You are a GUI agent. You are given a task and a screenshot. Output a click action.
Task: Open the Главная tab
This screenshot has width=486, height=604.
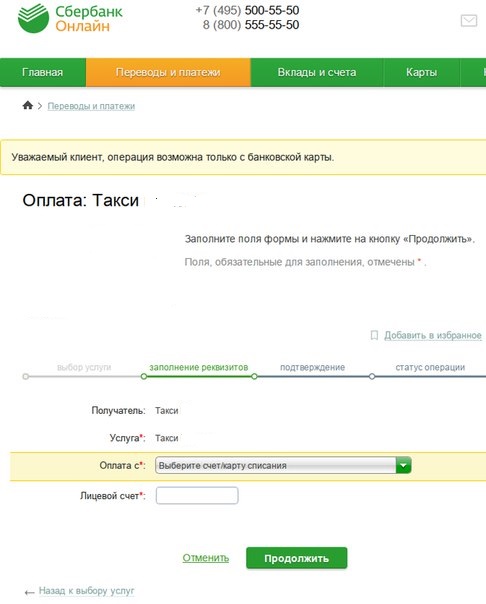42,72
